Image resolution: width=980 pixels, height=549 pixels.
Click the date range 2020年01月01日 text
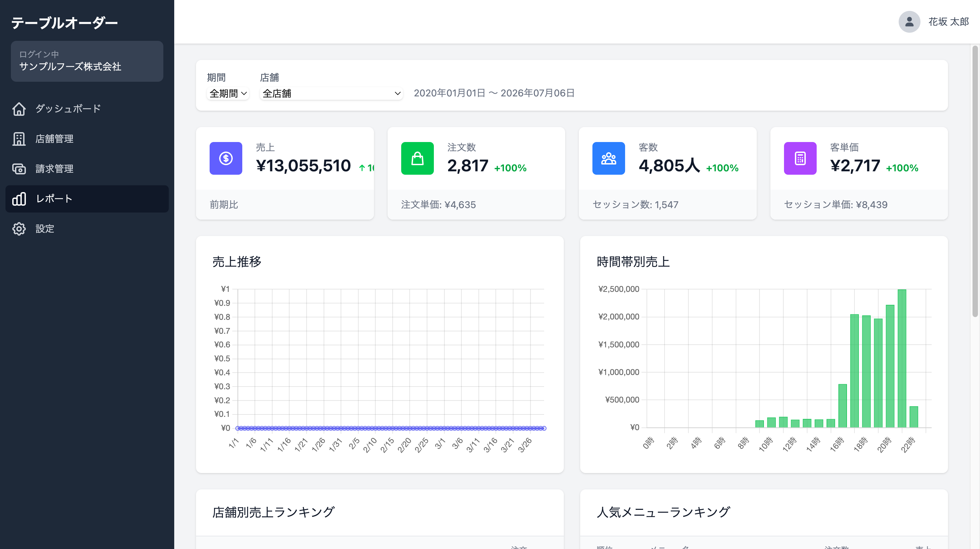450,93
